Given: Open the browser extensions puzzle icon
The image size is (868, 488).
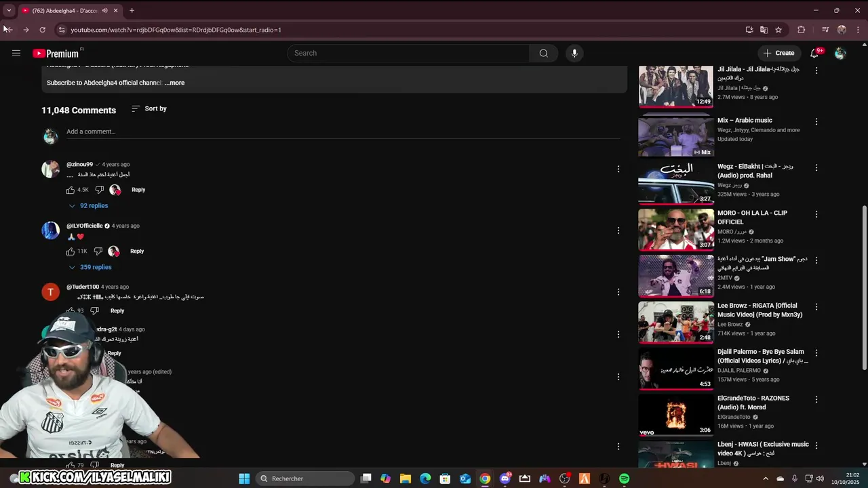Looking at the screenshot, I should click(x=801, y=30).
